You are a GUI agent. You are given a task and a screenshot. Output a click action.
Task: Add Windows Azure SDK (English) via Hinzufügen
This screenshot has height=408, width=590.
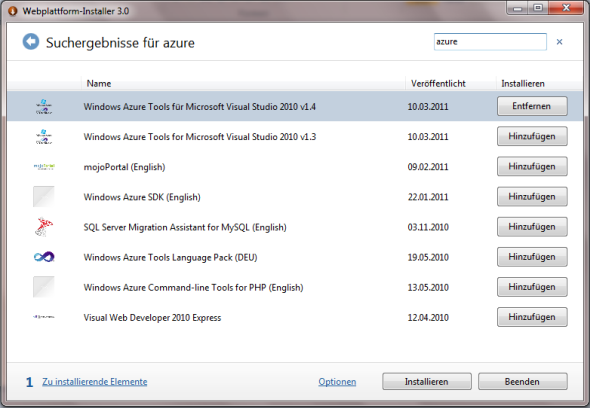532,196
